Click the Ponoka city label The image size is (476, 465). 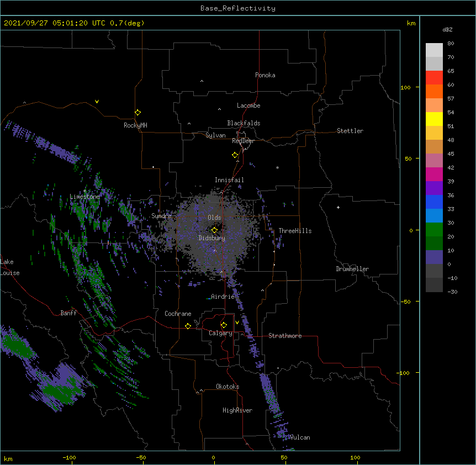click(265, 75)
